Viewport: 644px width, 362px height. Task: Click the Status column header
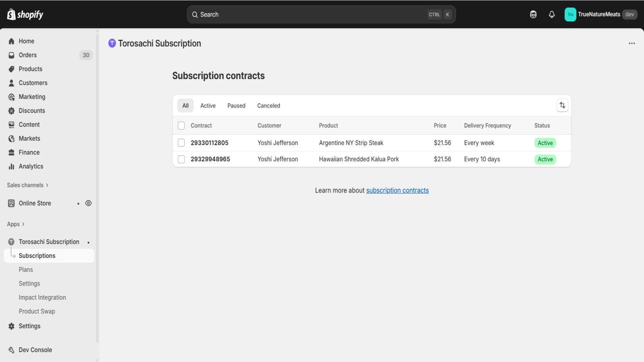542,125
